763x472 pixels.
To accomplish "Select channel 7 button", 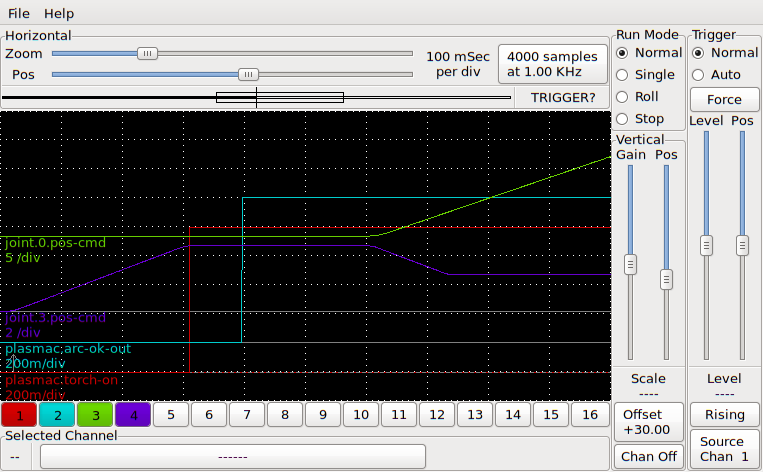I will (247, 415).
